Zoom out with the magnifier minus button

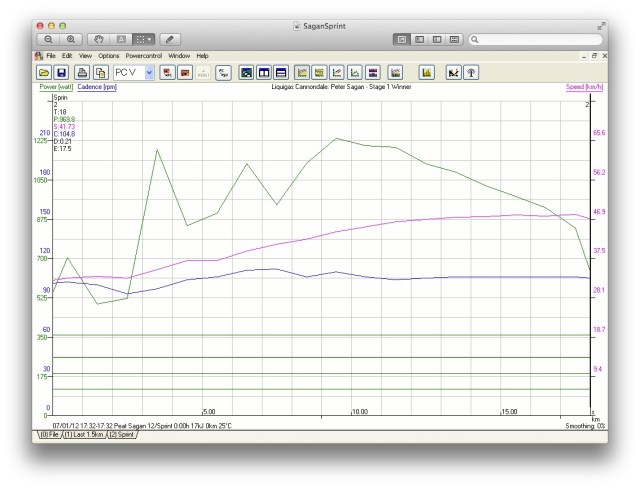click(48, 39)
